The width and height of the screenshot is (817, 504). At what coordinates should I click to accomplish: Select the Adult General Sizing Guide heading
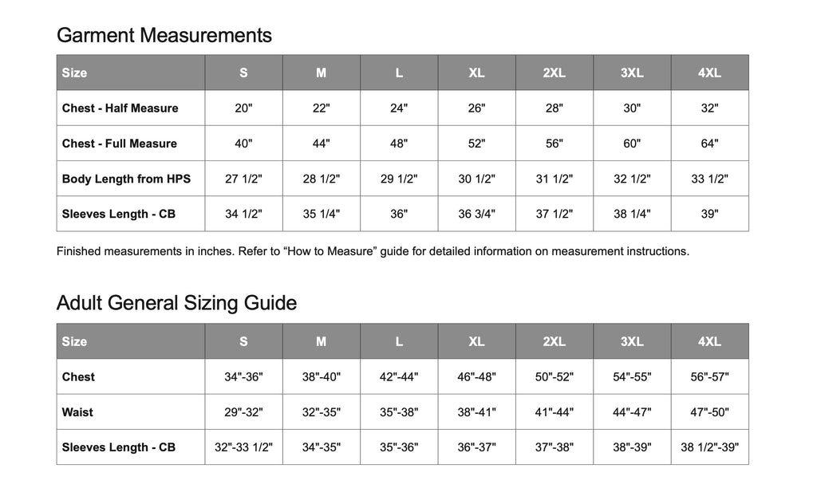(176, 303)
